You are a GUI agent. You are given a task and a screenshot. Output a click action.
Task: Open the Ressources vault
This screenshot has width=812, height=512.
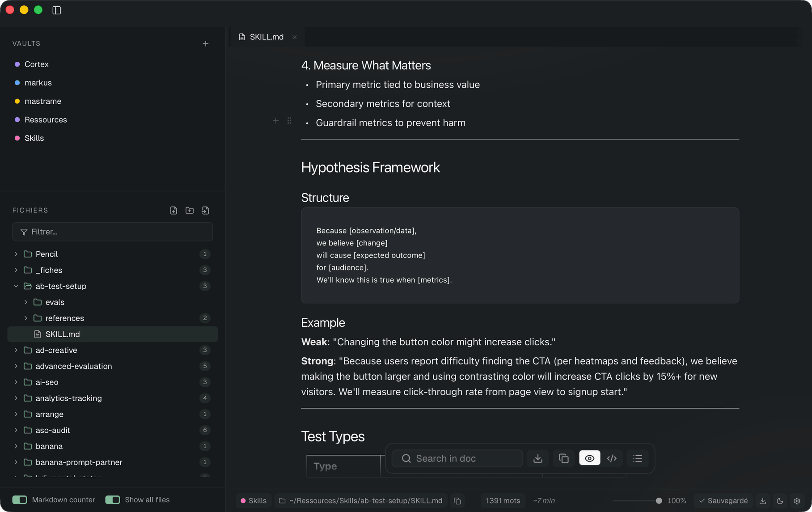(46, 120)
